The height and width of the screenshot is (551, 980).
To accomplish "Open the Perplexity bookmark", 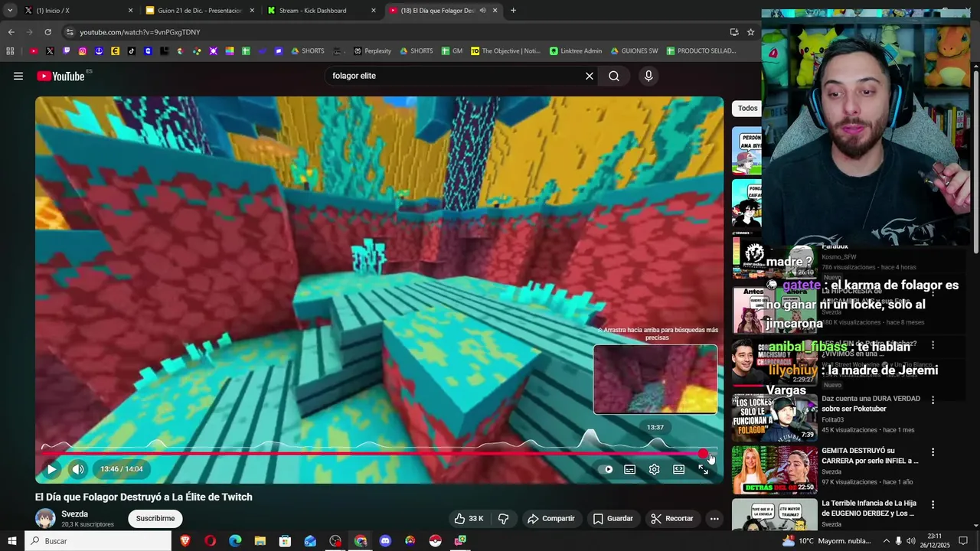I will pyautogui.click(x=372, y=51).
